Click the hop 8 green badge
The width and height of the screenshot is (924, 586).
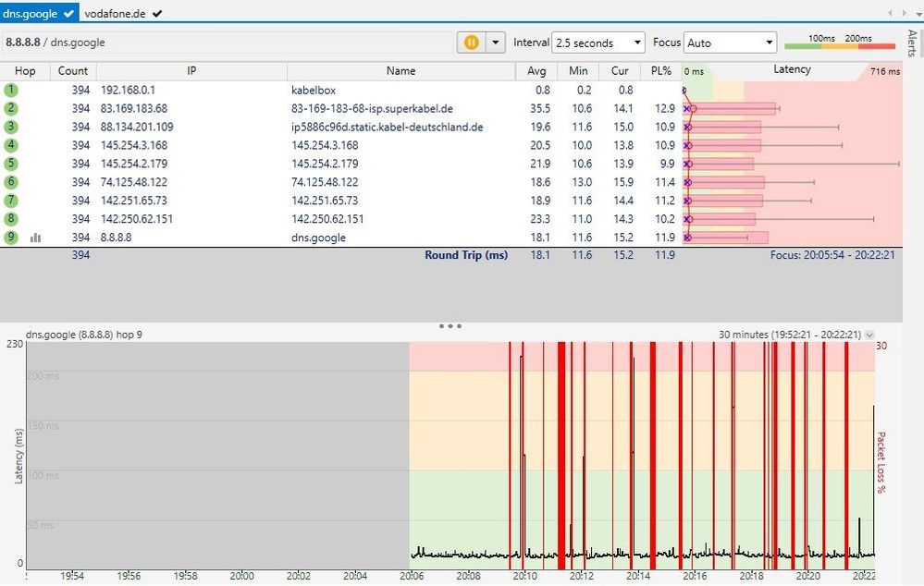11,219
